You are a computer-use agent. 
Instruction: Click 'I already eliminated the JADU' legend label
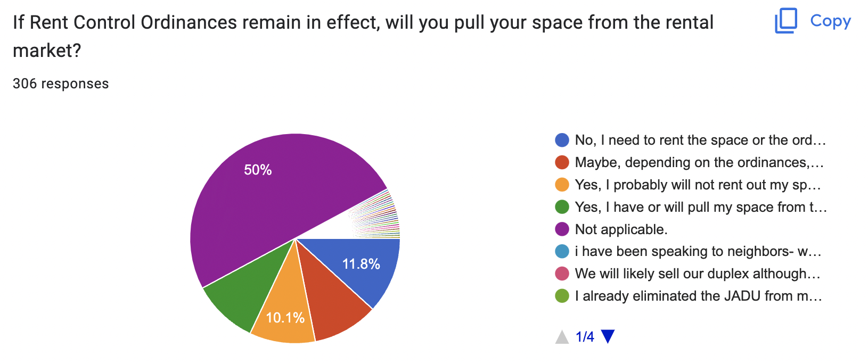699,296
